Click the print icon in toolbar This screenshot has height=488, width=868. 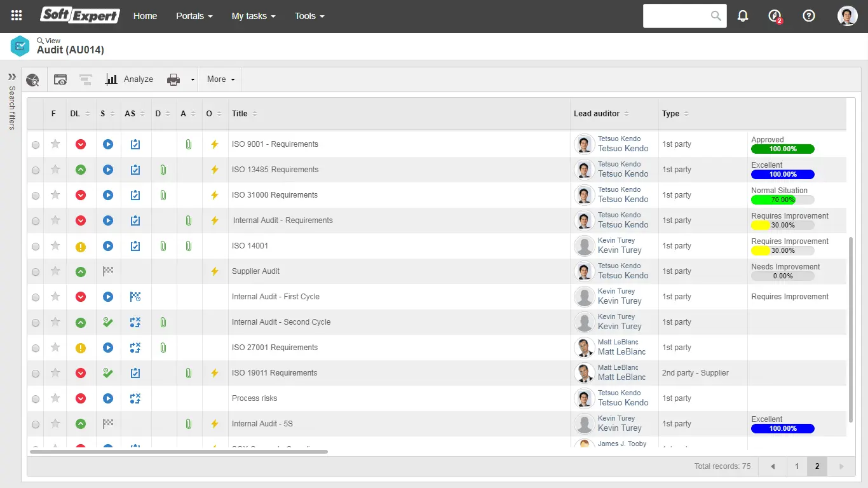coord(173,79)
